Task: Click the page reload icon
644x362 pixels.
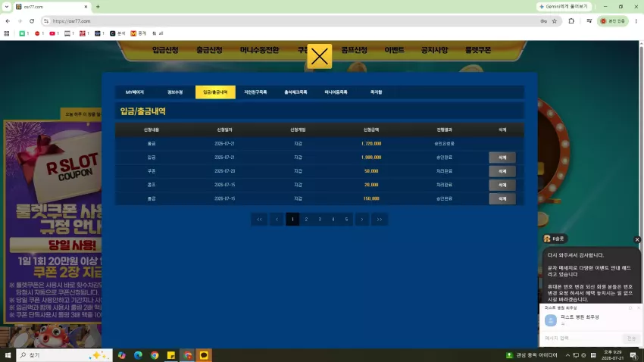Action: (x=32, y=21)
